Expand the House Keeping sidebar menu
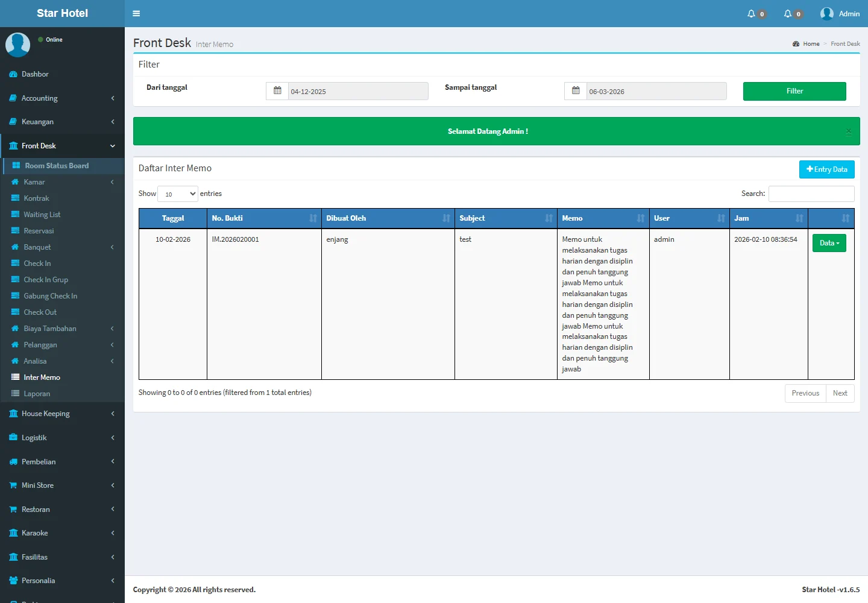This screenshot has height=603, width=868. click(62, 414)
